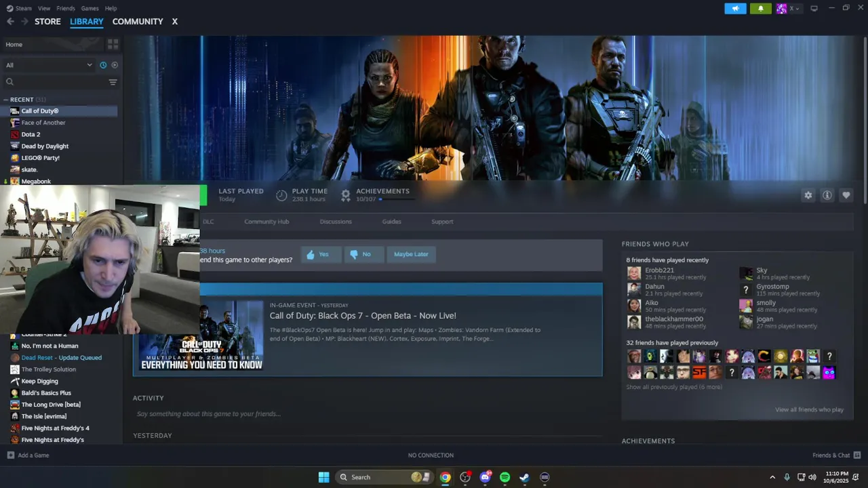Collapse the RECENT games section
868x488 pixels.
(x=5, y=100)
